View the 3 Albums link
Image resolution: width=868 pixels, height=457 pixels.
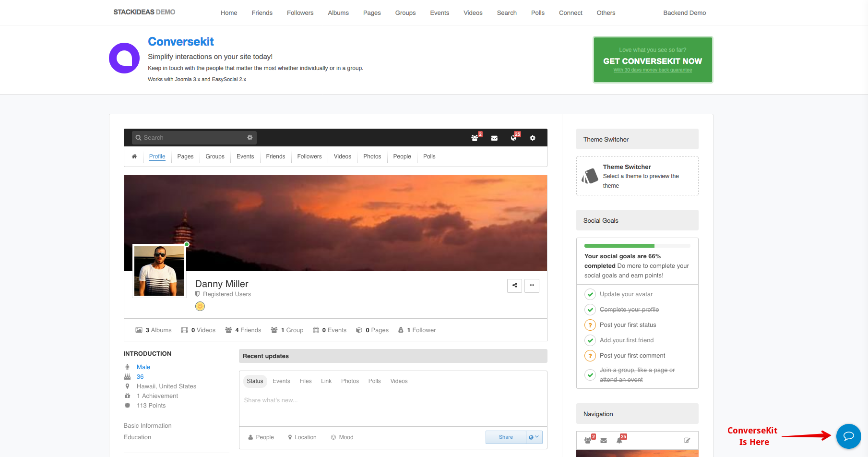point(154,330)
